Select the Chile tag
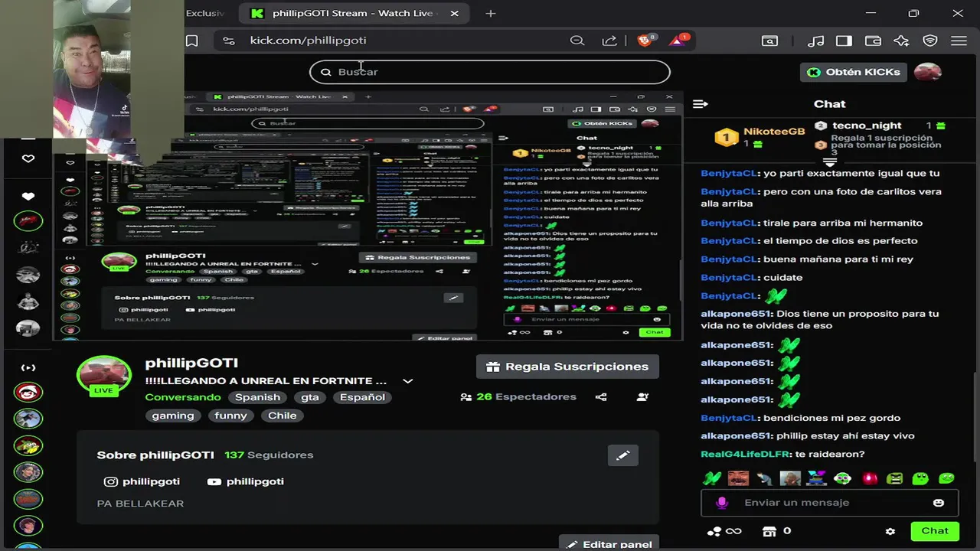This screenshot has width=980, height=551. (x=282, y=416)
